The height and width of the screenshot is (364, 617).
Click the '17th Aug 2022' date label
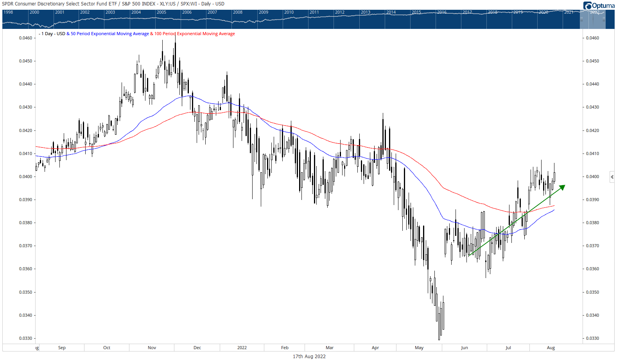309,357
